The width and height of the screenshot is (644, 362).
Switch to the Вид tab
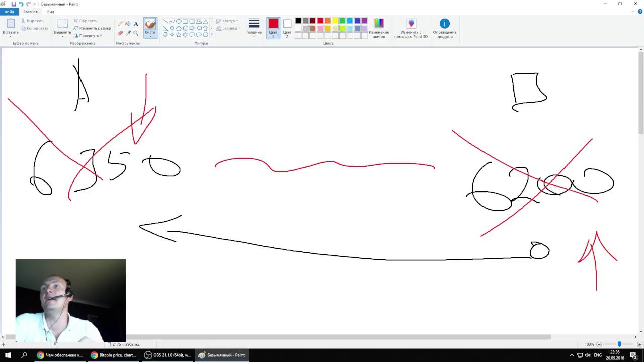pyautogui.click(x=50, y=12)
